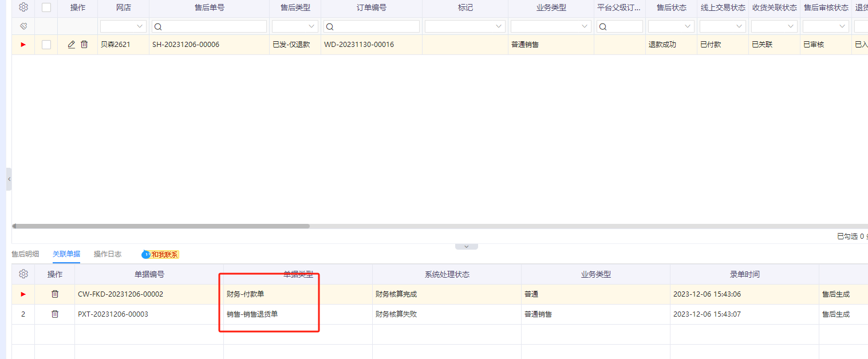868x359 pixels.
Task: Click the eraser clear-filter icon
Action: click(x=23, y=26)
